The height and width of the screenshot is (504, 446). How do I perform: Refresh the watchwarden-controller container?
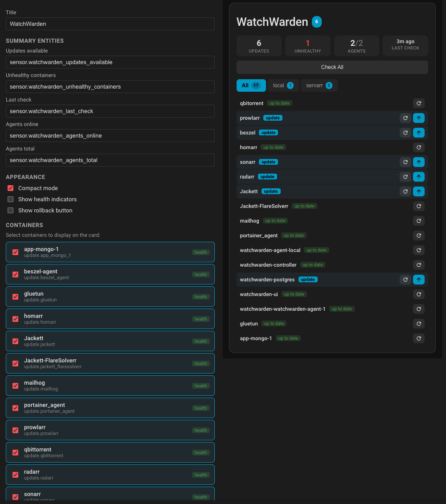418,264
